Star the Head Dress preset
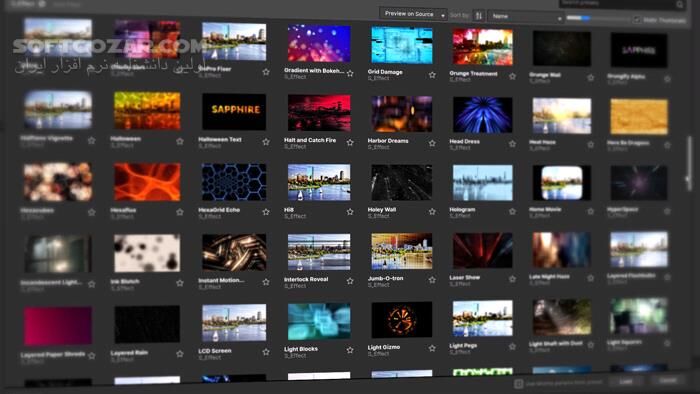This screenshot has height=394, width=700. click(x=512, y=144)
